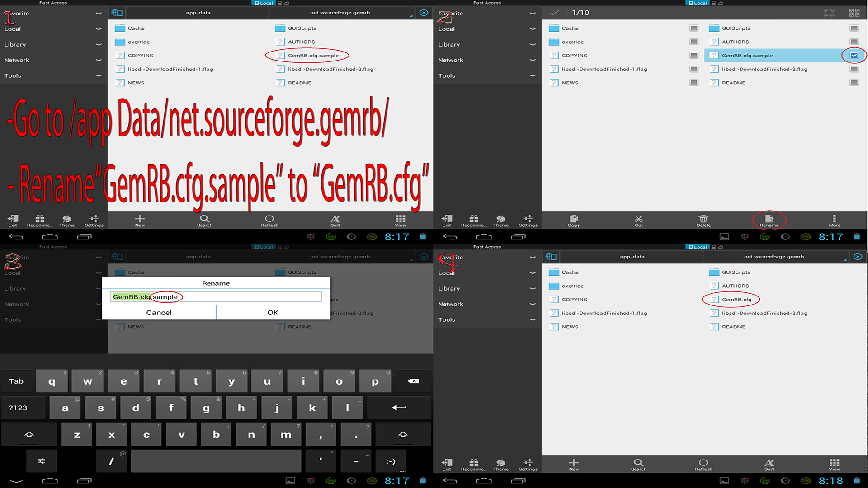
Task: Tap the View grid icon in the top-left screenshot
Action: coord(401,221)
